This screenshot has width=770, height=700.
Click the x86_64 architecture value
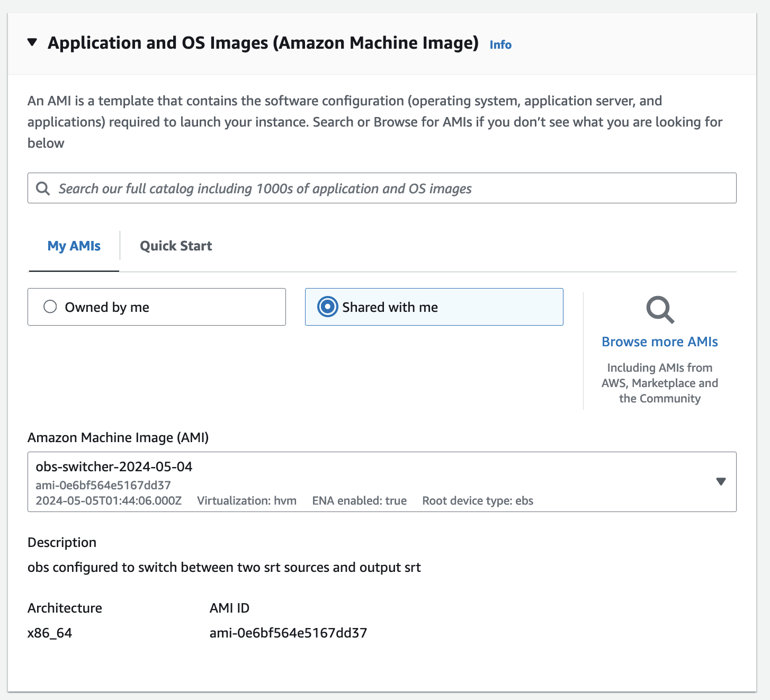(50, 633)
